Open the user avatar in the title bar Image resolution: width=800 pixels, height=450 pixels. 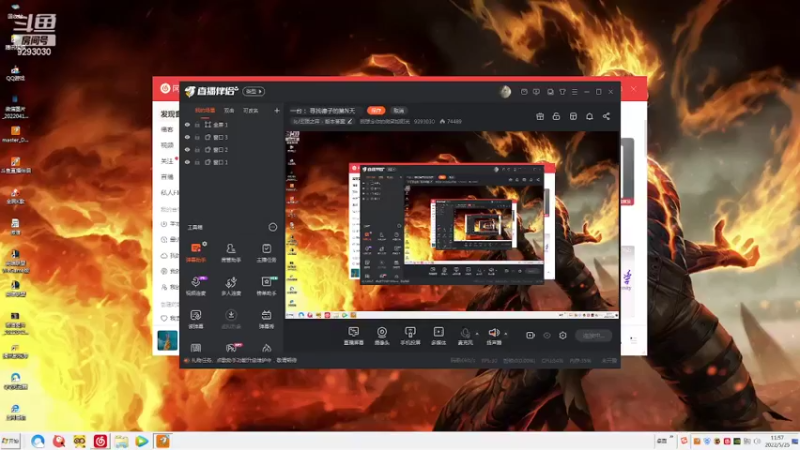click(x=505, y=91)
